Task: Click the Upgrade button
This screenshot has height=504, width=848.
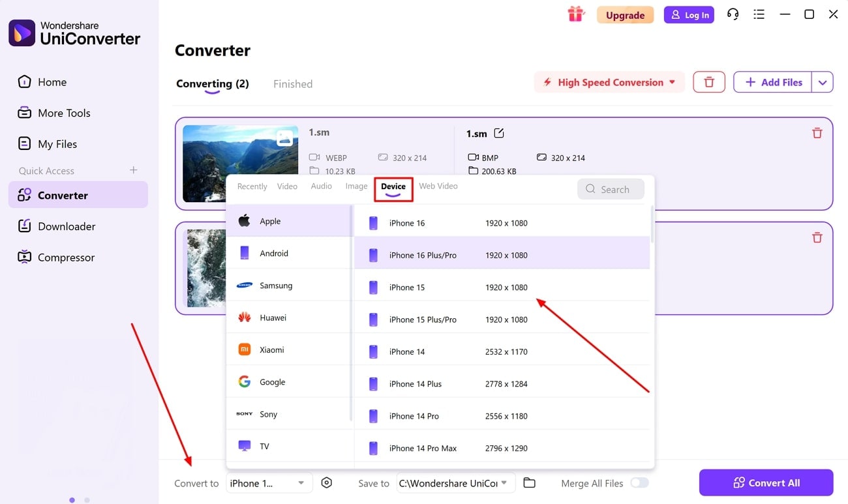Action: [x=625, y=15]
